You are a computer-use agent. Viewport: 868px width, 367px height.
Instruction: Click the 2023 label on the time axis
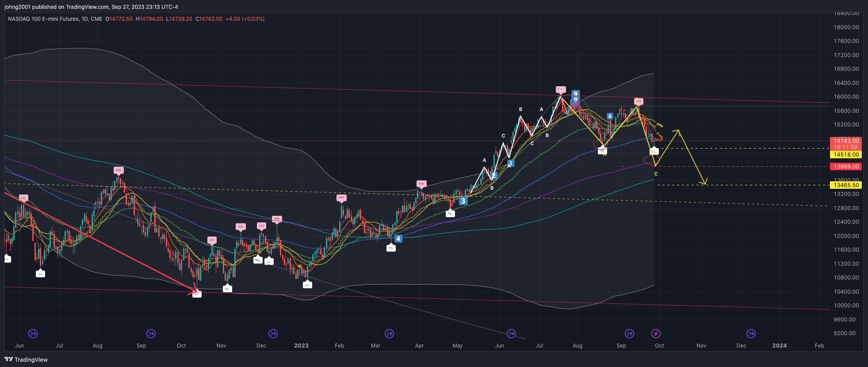[301, 346]
